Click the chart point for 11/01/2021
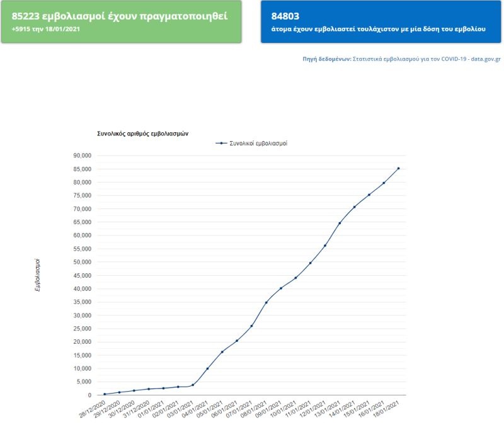The width and height of the screenshot is (504, 425). 310,263
